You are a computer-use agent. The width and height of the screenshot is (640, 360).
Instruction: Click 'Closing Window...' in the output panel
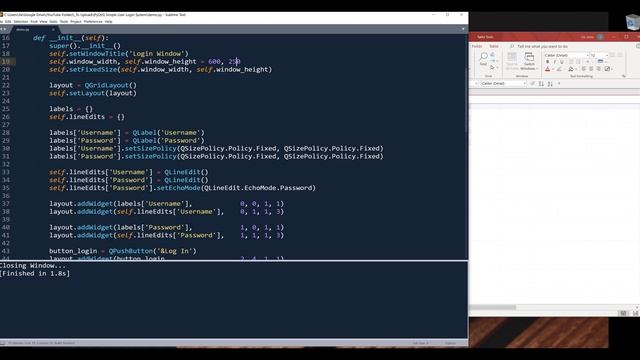point(33,266)
